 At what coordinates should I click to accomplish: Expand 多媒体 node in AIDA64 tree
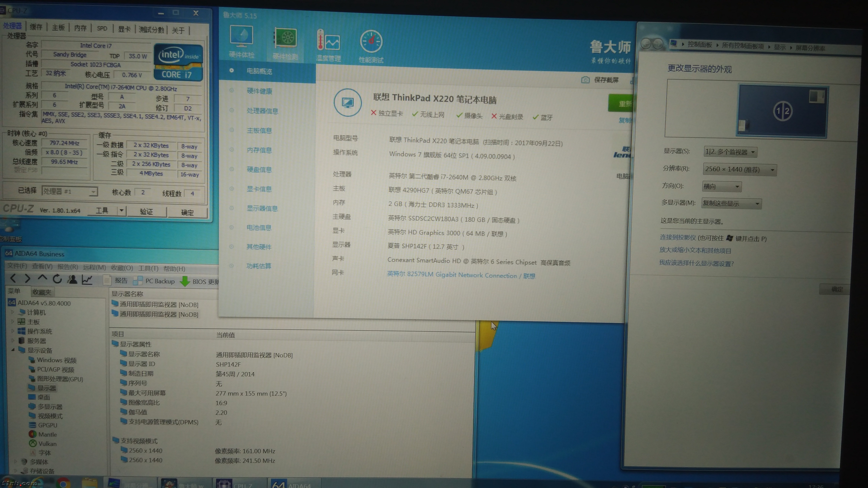(x=15, y=462)
